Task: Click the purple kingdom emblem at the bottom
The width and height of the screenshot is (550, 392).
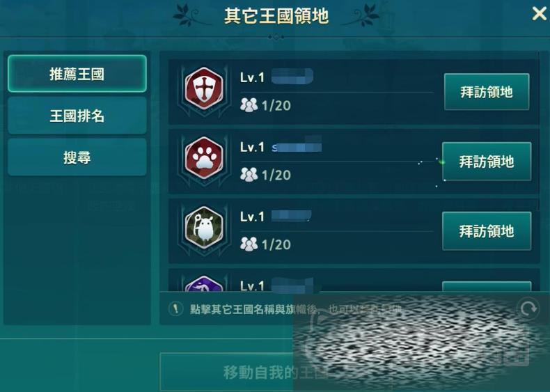Action: click(204, 283)
